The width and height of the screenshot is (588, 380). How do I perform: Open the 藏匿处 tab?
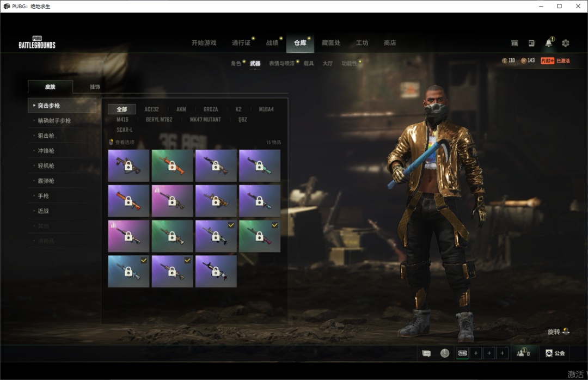tap(331, 43)
